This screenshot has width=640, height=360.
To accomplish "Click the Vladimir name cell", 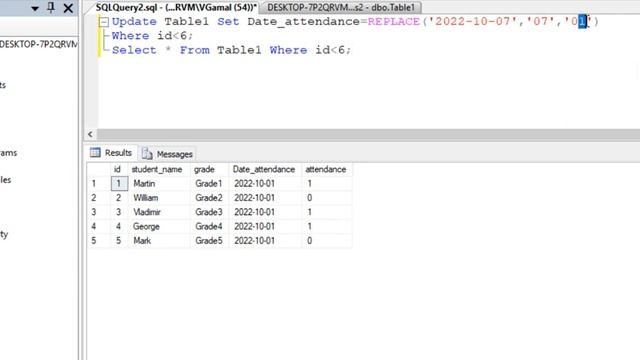I will click(x=159, y=212).
